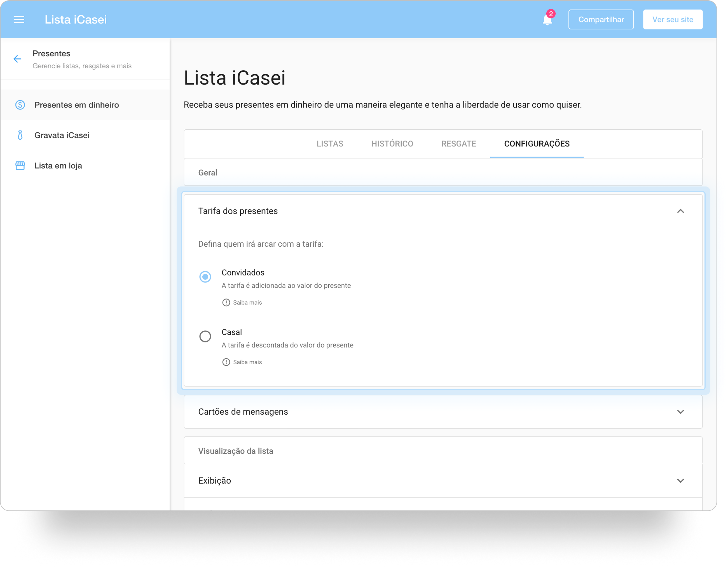Click the Lista iCasei header title
Viewport: 728px width, 567px height.
coord(76,19)
